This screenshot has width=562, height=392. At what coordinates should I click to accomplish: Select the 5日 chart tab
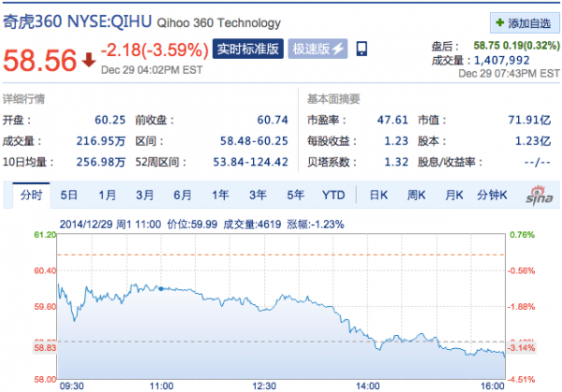point(68,196)
